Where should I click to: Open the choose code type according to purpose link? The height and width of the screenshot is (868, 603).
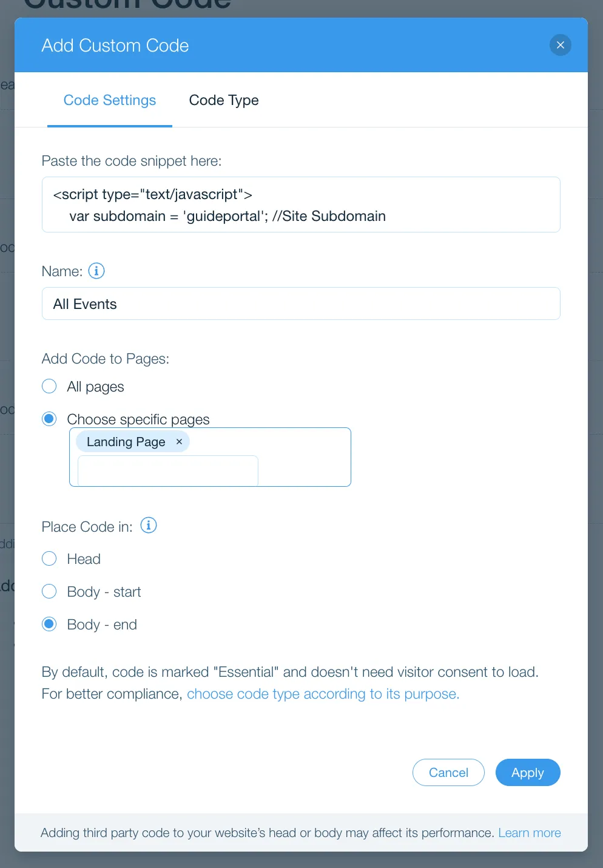(323, 694)
